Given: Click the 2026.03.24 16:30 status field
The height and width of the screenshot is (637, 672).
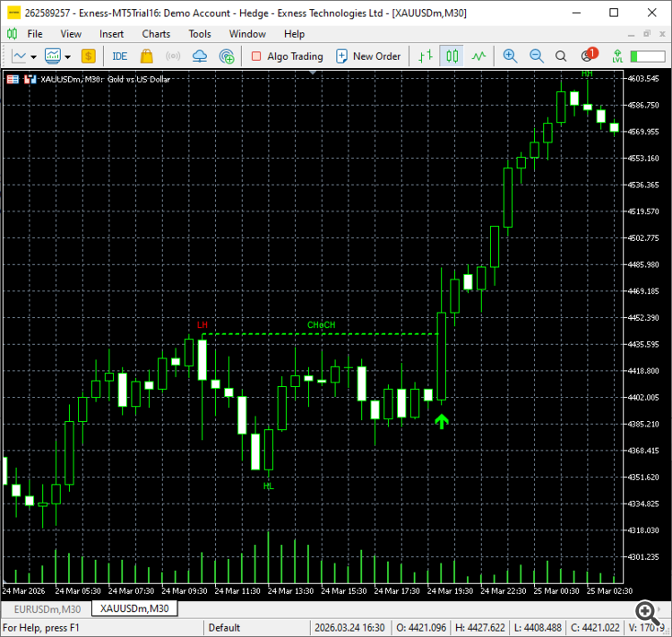Looking at the screenshot, I should tap(349, 628).
